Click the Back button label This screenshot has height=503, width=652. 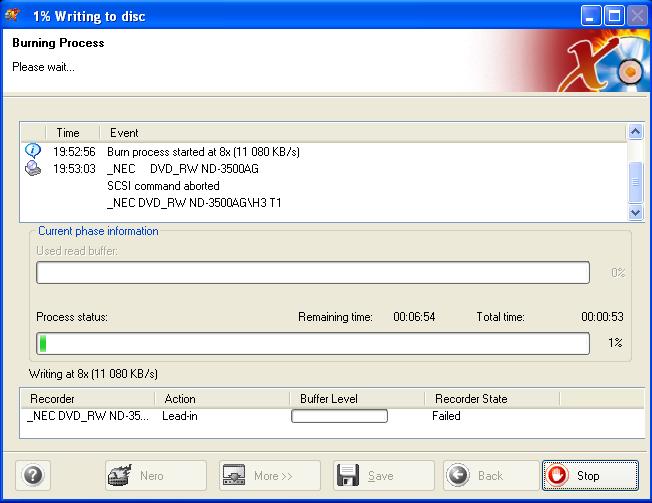coord(490,476)
